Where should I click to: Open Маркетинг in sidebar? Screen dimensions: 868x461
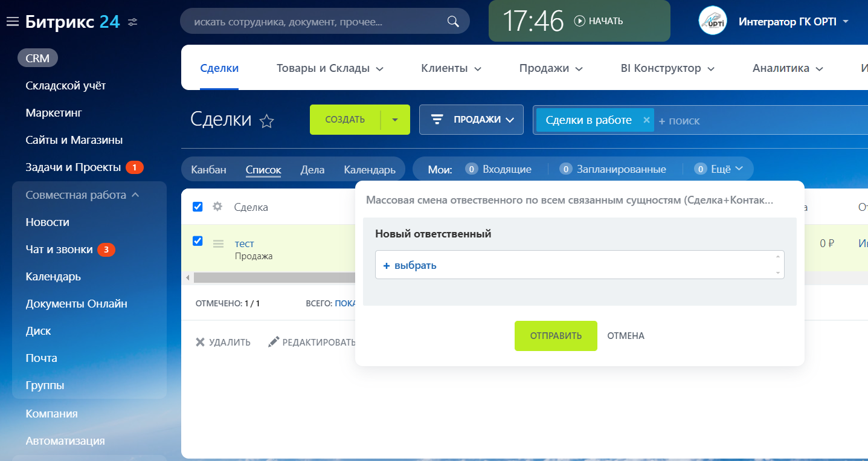pyautogui.click(x=54, y=113)
